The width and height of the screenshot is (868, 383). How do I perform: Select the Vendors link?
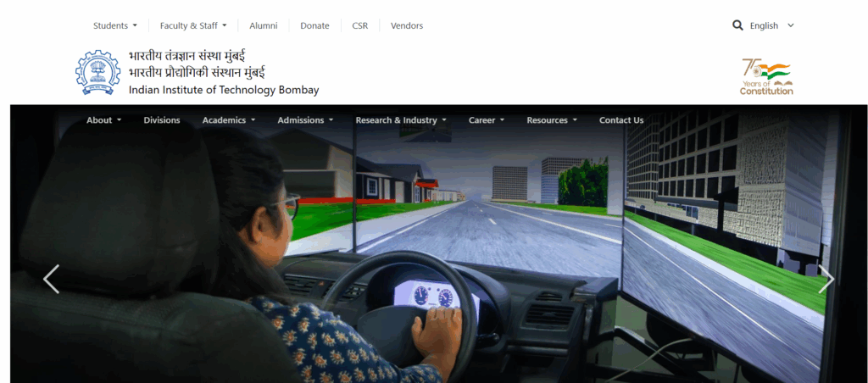click(x=407, y=25)
